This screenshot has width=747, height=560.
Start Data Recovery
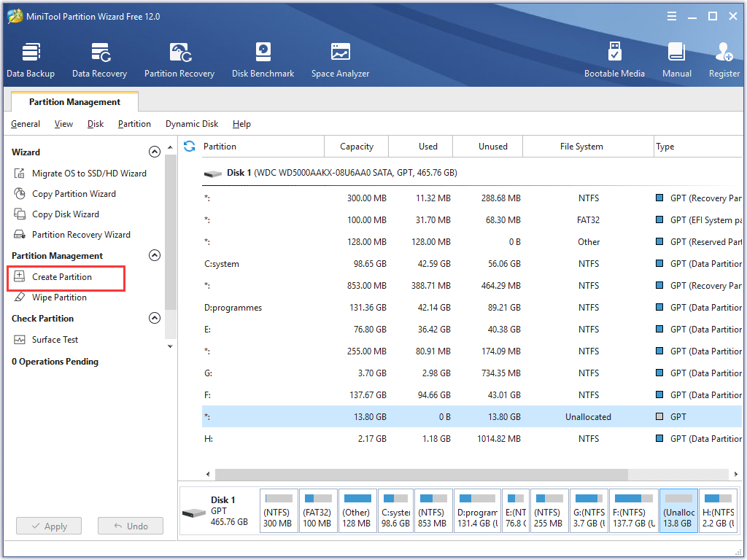coord(99,58)
